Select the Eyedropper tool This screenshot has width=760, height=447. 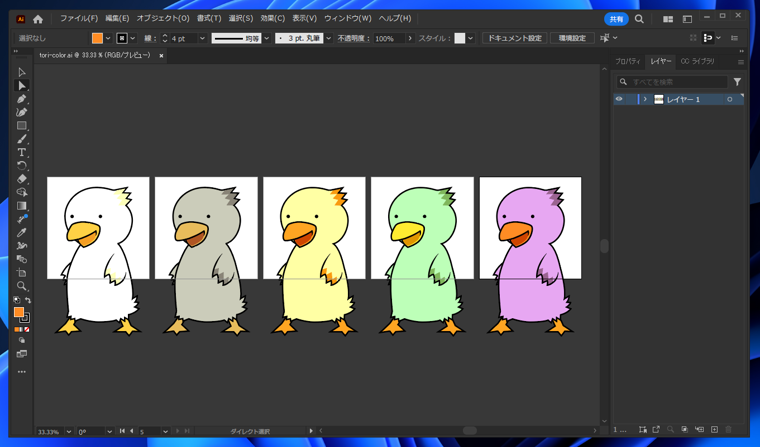tap(22, 233)
